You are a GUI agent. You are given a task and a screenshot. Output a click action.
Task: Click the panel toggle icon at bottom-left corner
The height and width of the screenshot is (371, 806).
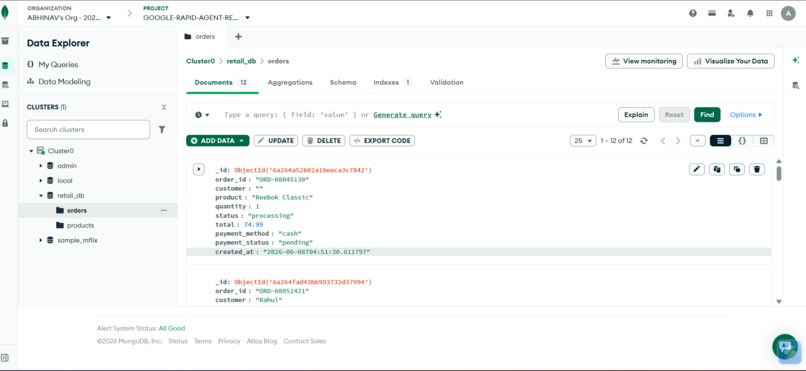(x=5, y=358)
